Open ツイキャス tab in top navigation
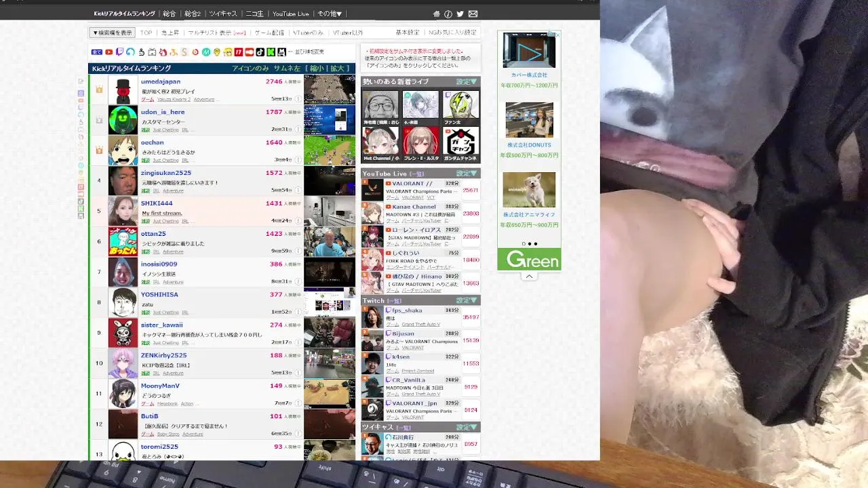The width and height of the screenshot is (868, 488). pyautogui.click(x=223, y=14)
